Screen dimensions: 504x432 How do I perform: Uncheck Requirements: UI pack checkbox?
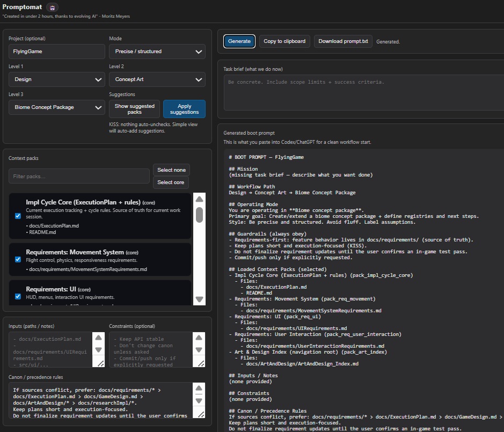[x=18, y=296]
